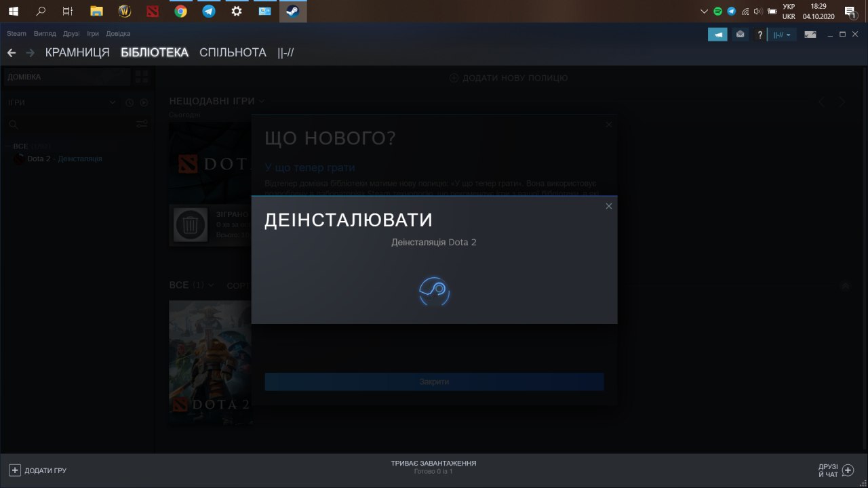Close the Що нового dialog with its X
The width and height of the screenshot is (868, 488).
(608, 125)
